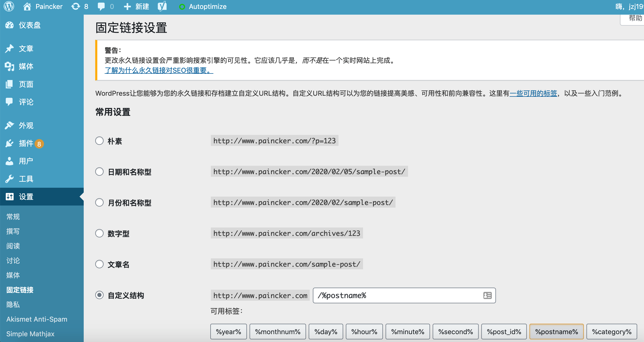Viewport: 644px width, 342px height.
Task: Open the Paincker site home icon
Action: click(27, 6)
